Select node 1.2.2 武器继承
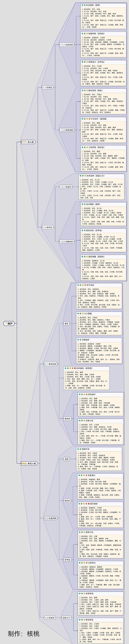129x644 pixels. [67, 242]
